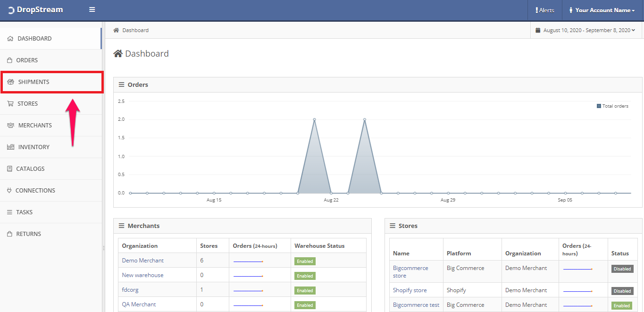The image size is (644, 312).
Task: Click the Merchants people icon in sidebar
Action: click(10, 126)
